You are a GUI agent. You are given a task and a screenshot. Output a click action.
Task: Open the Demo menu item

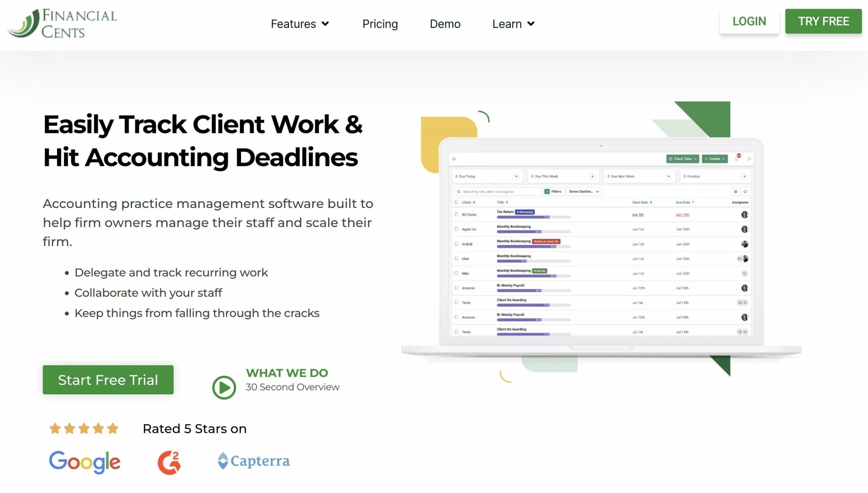pos(445,23)
